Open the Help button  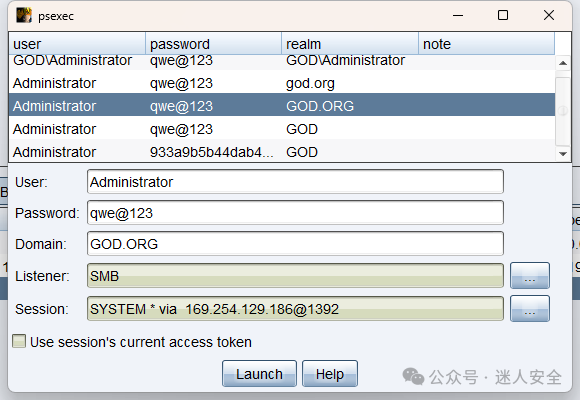[x=330, y=374]
